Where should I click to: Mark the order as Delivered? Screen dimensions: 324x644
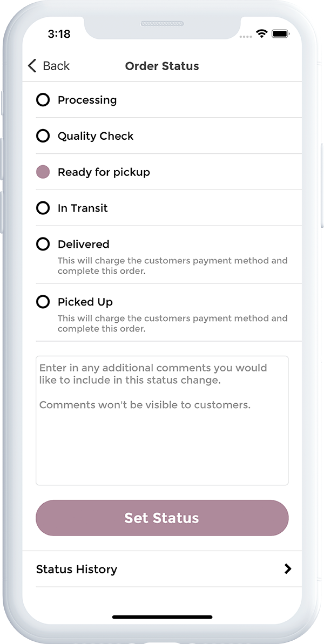[x=43, y=244]
